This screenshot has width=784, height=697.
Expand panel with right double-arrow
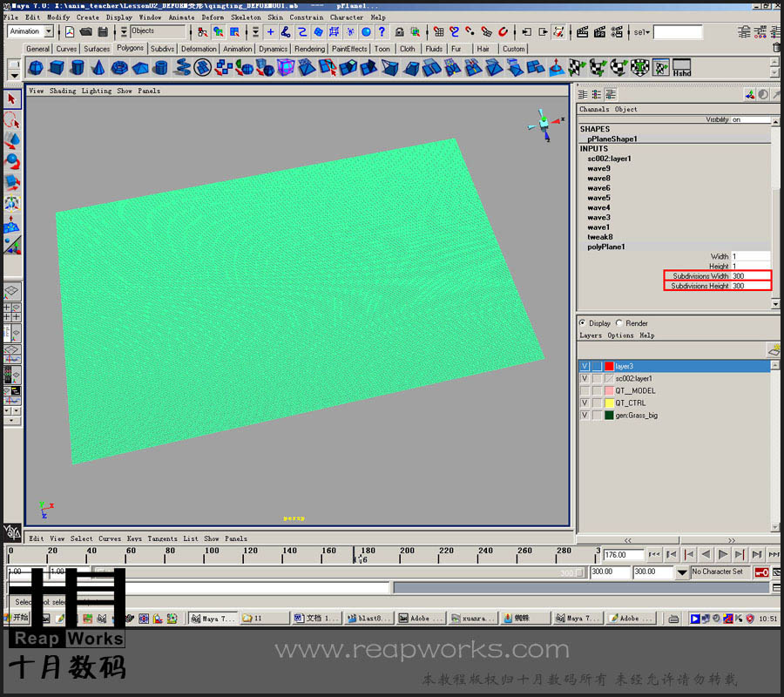click(732, 540)
